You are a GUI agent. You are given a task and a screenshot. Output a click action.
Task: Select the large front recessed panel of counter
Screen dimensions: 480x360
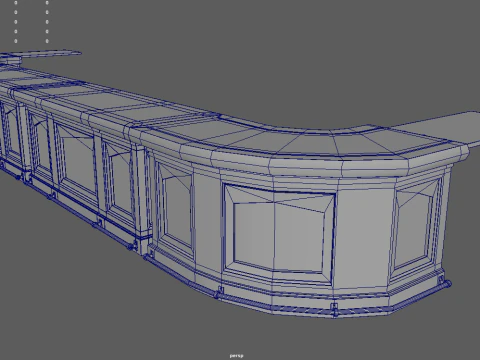coord(279,233)
